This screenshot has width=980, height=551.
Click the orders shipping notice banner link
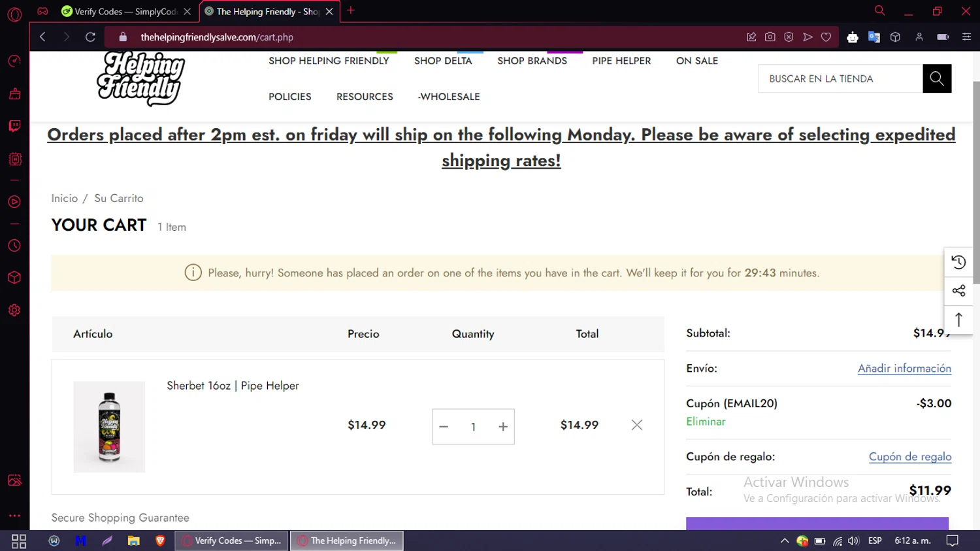501,147
